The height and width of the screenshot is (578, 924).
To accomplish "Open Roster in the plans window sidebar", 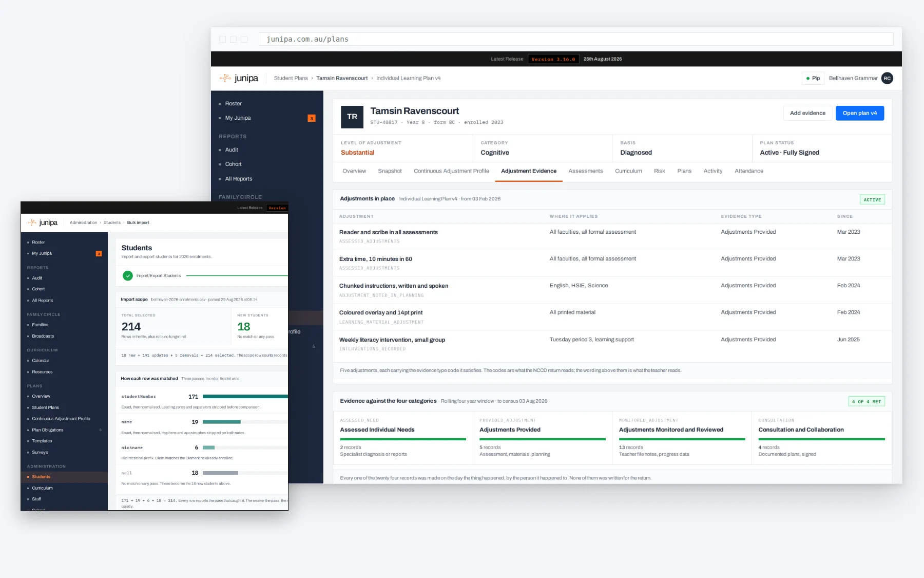I will 233,104.
